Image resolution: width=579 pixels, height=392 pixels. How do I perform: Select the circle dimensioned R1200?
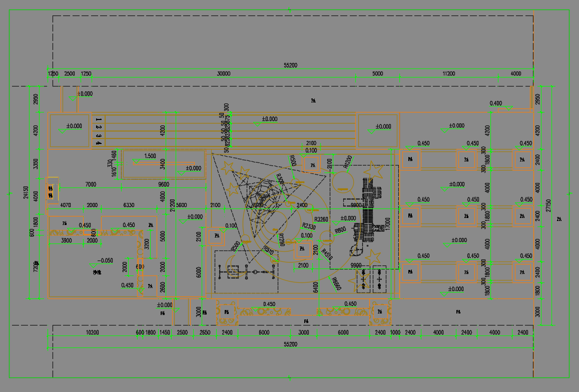point(343,182)
